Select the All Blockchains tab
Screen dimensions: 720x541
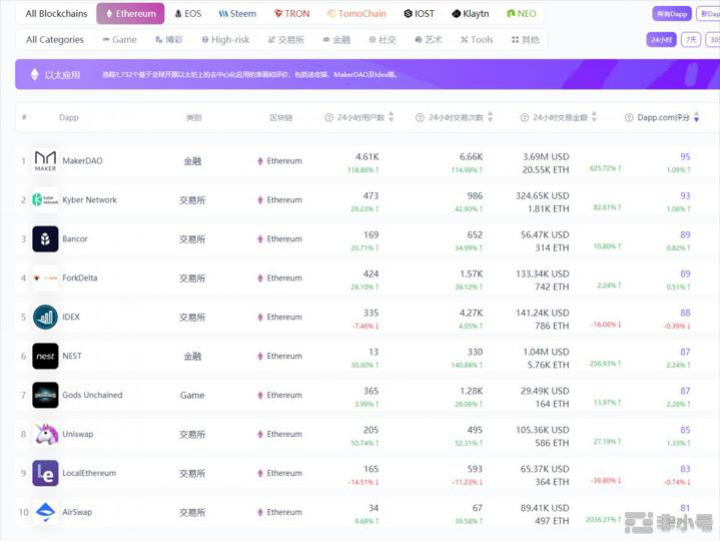click(56, 14)
